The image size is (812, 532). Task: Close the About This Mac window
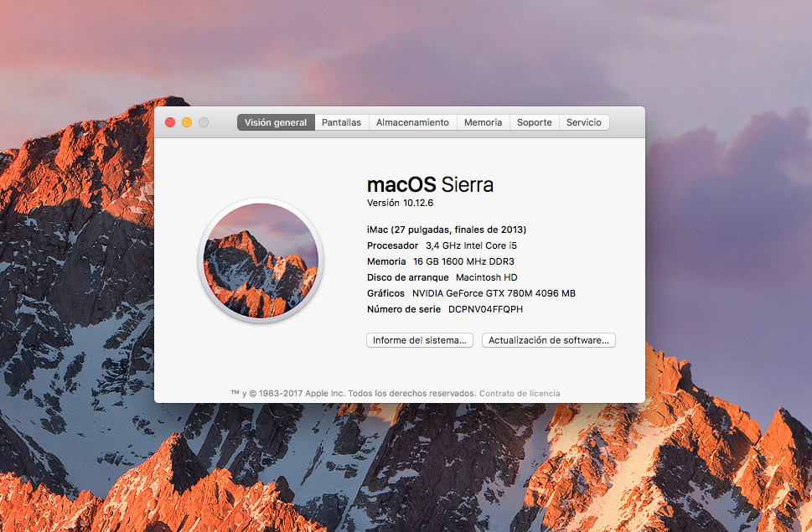(170, 122)
